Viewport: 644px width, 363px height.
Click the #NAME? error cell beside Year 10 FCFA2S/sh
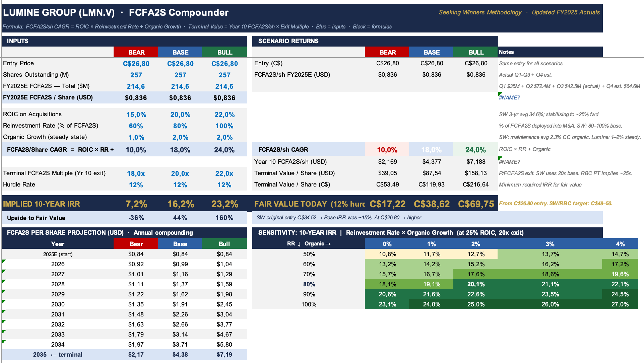click(509, 162)
